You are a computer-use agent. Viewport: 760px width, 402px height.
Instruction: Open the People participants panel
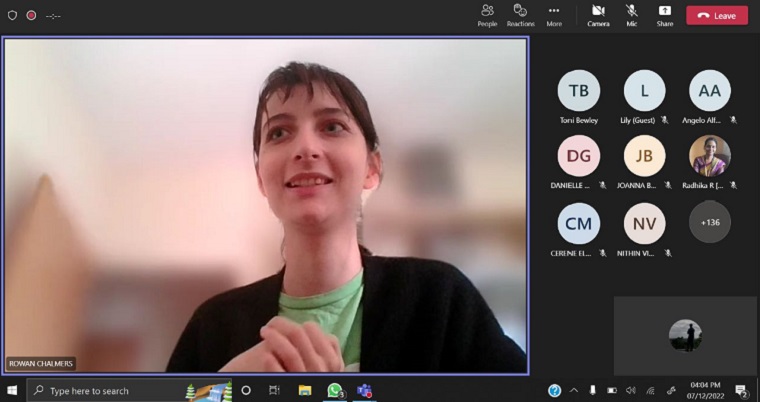[487, 14]
